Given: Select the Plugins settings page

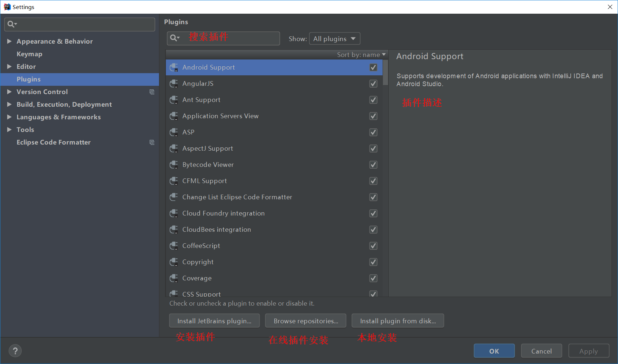Looking at the screenshot, I should 80,79.
